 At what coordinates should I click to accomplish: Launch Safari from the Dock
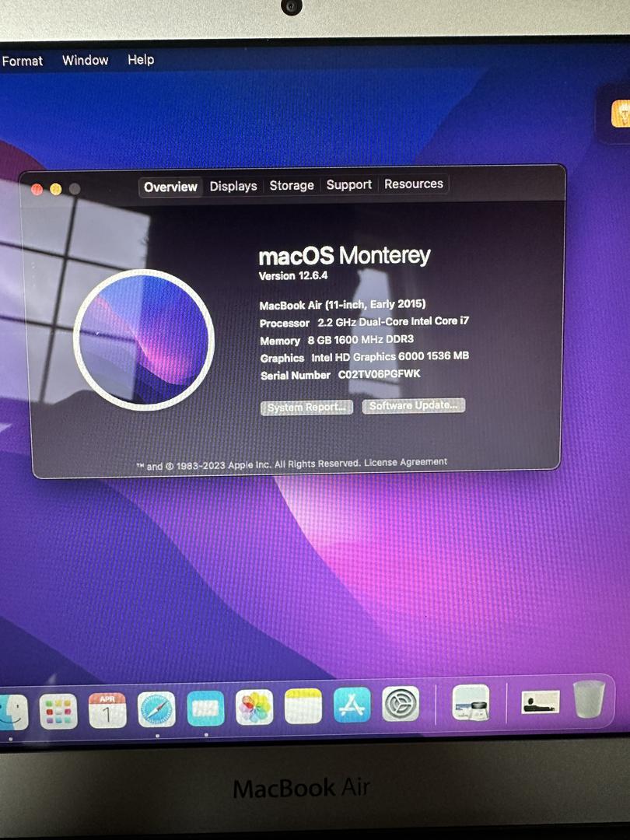(156, 709)
